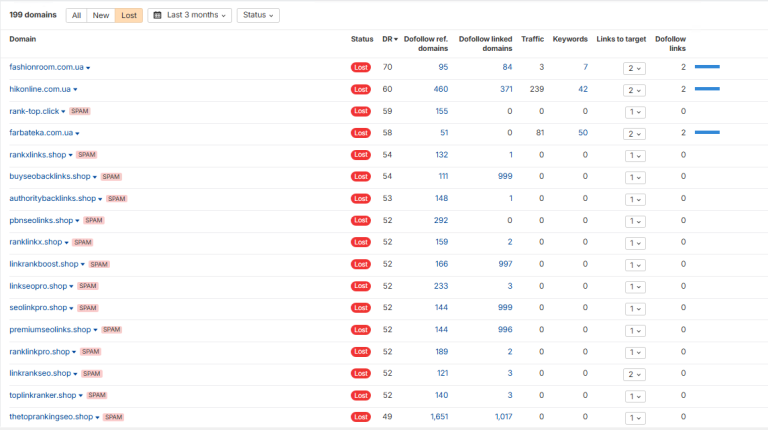Expand the caret next to hikonline.com.ua

(75, 90)
